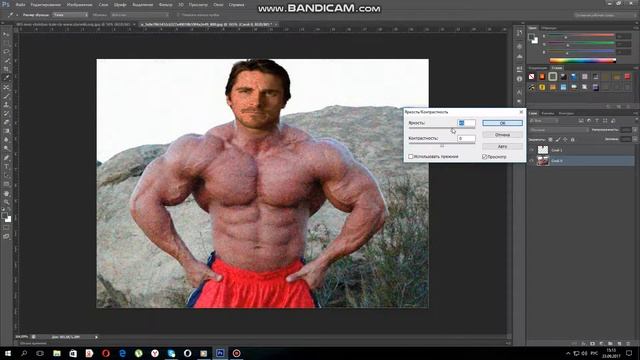
Task: Select the Pen tool
Action: (x=6, y=158)
